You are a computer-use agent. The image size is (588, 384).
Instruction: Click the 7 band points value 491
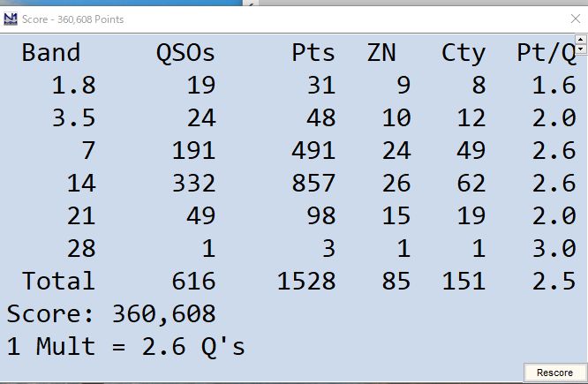click(313, 151)
